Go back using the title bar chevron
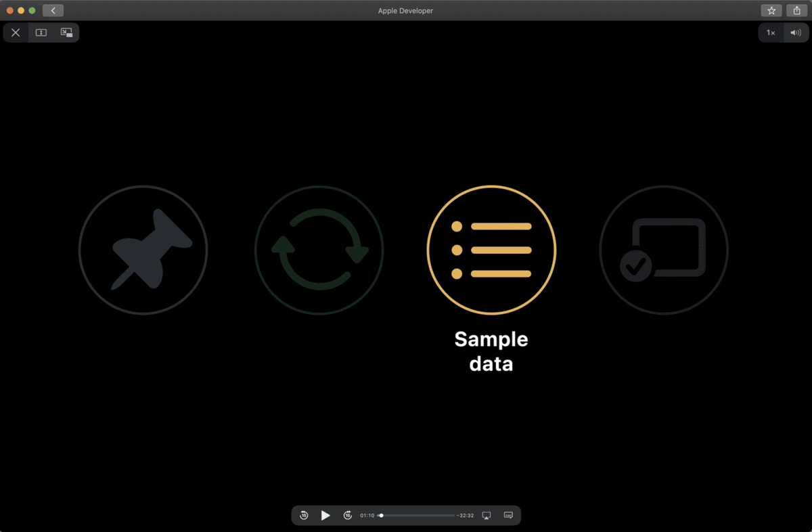The height and width of the screenshot is (532, 812). (x=53, y=10)
